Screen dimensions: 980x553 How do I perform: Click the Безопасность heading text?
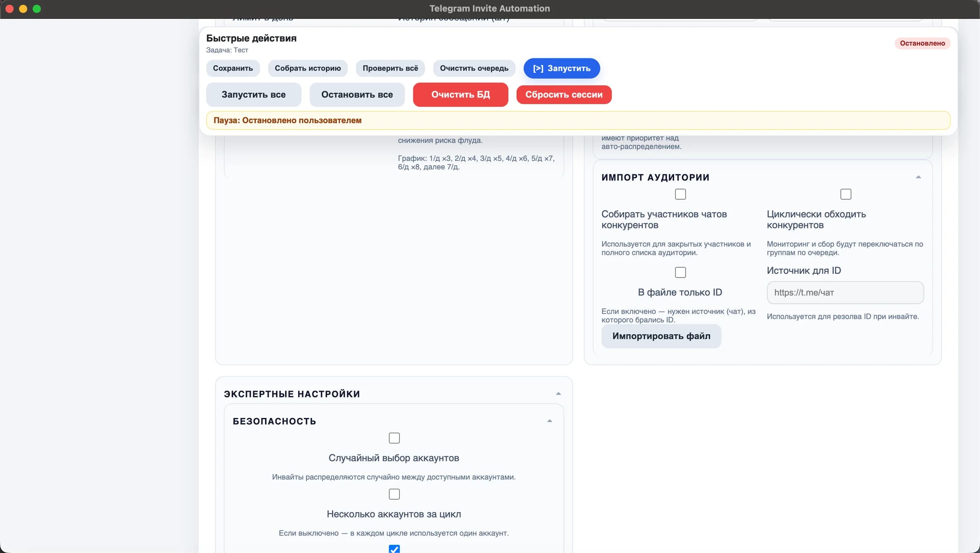coord(274,421)
